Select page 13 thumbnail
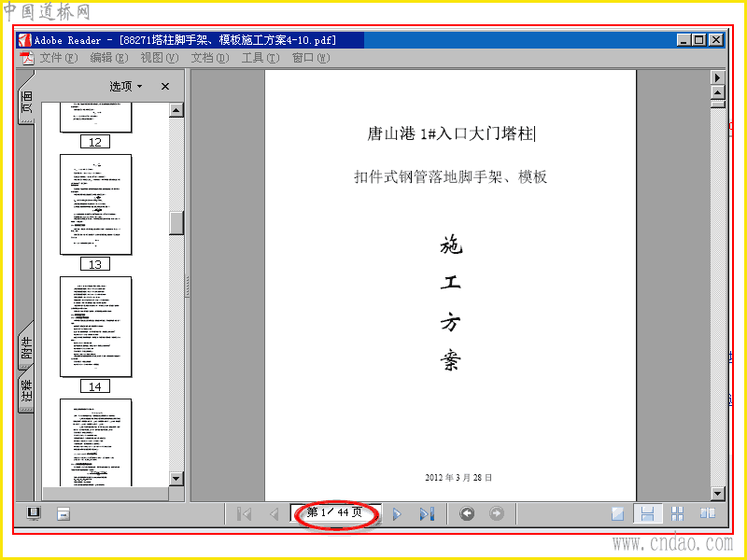The image size is (747, 560). (95, 204)
